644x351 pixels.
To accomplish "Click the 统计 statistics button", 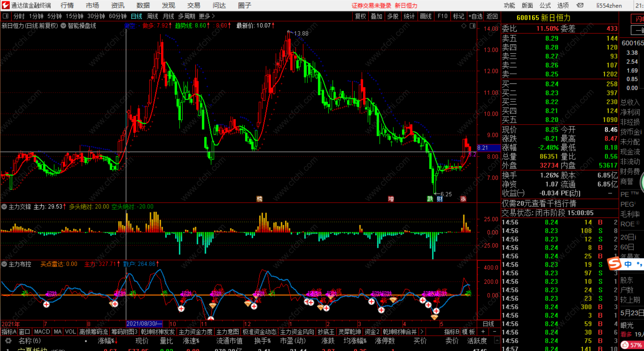I will coord(409,16).
